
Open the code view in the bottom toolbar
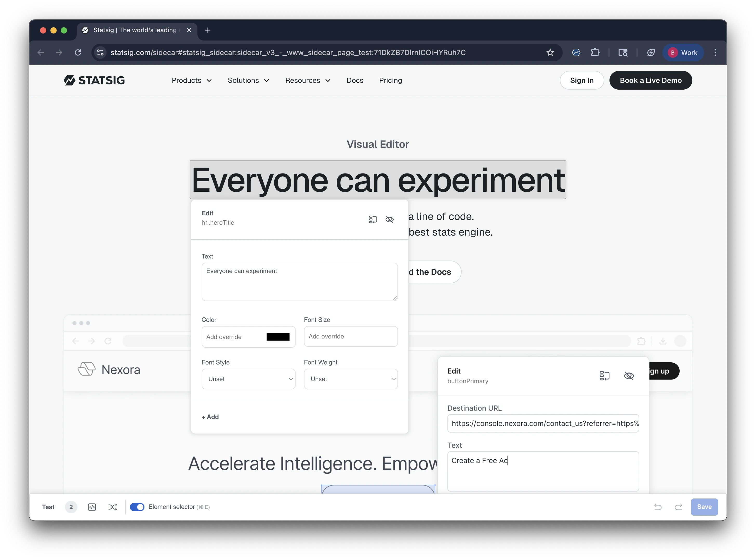[x=92, y=507]
